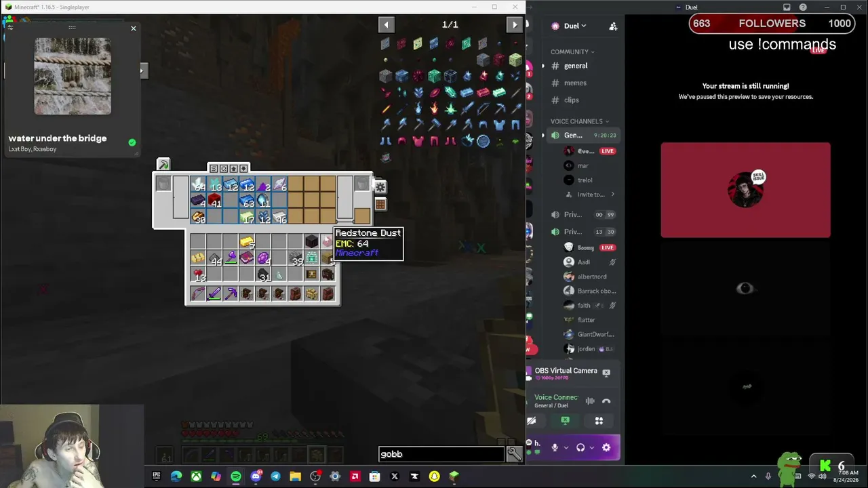Pick the purple gem stack of 4
Screen dimensions: 868x488
tap(263, 258)
